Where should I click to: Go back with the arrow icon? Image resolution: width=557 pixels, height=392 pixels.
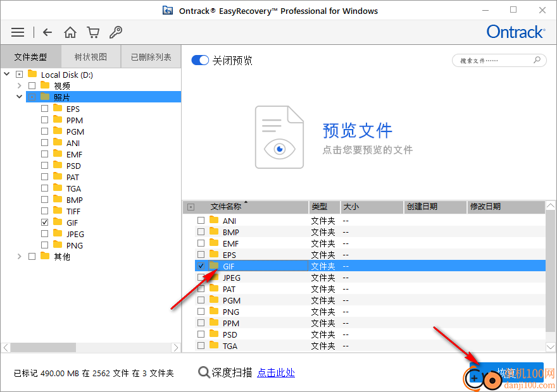click(47, 32)
